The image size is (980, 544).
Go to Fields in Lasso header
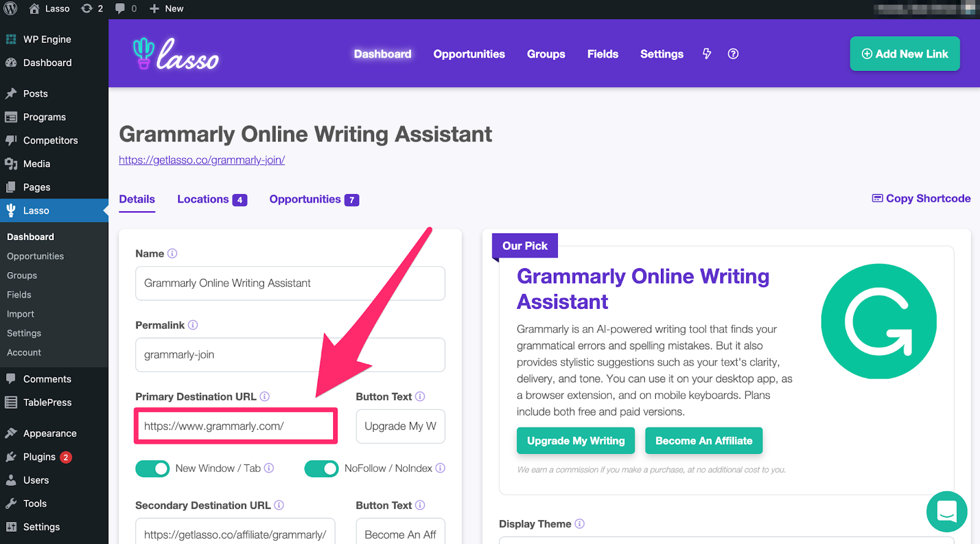click(x=603, y=54)
